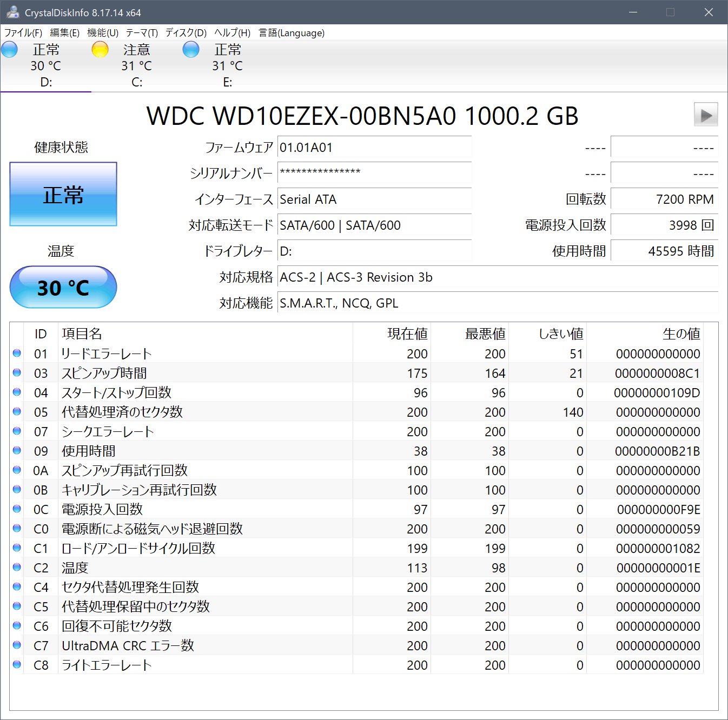Open the ファイル(F) menu
Image resolution: width=728 pixels, height=720 pixels.
[x=23, y=32]
